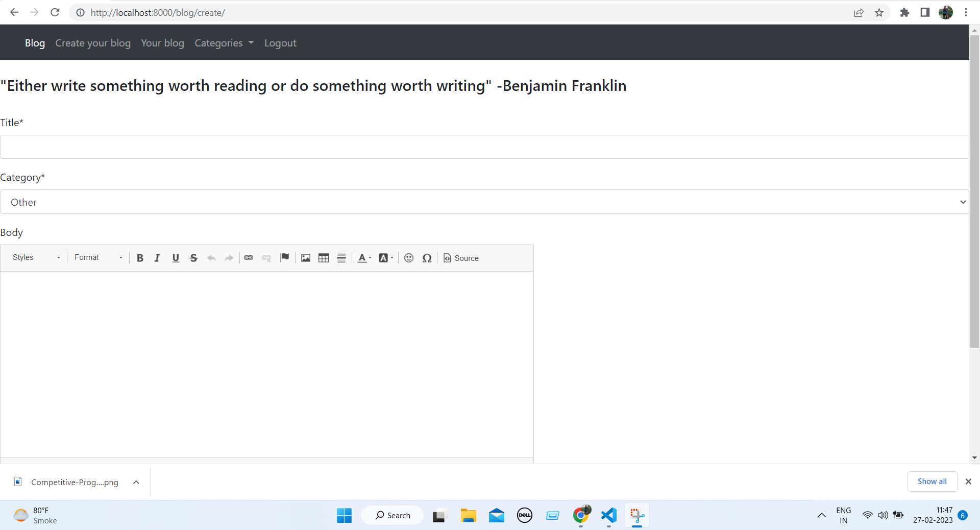The width and height of the screenshot is (980, 530).
Task: Insert an anchor with the flag icon
Action: [x=285, y=258]
